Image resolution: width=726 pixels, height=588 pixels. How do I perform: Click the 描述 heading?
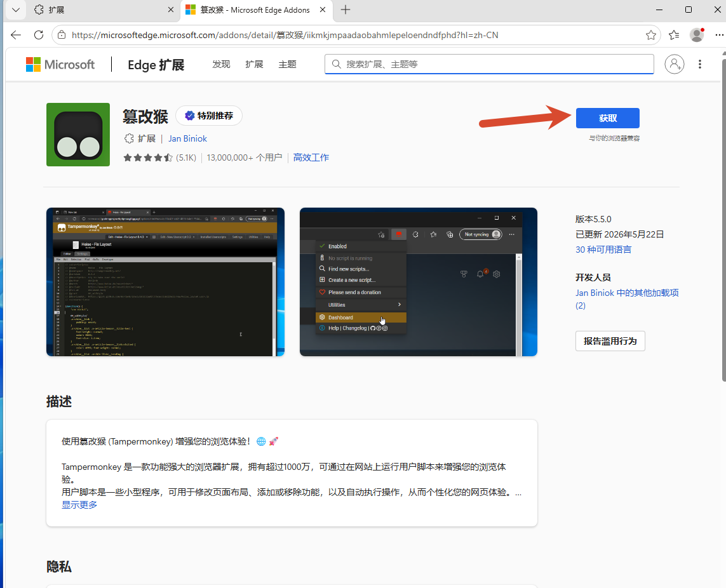point(59,401)
